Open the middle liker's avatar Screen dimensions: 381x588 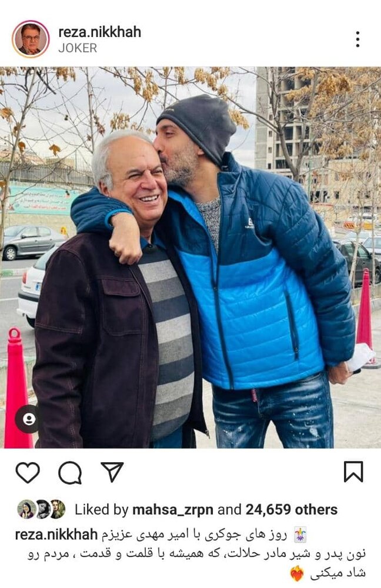(42, 509)
